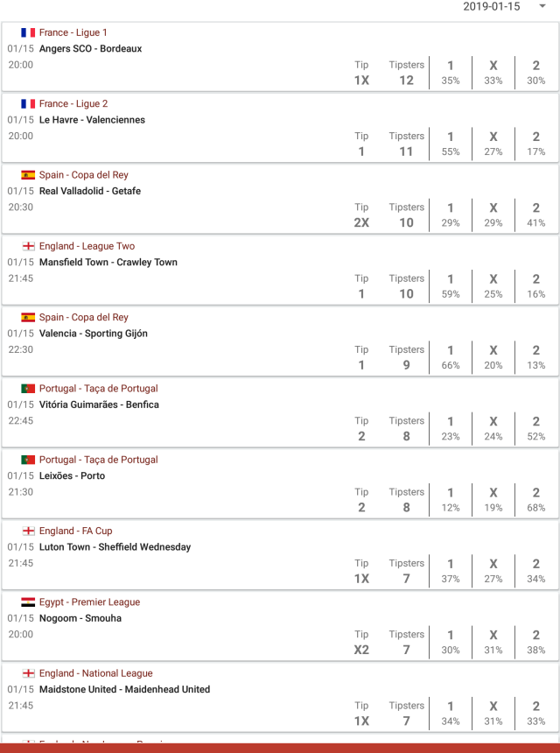Click the France flag beside Ligue 2
This screenshot has width=560, height=753.
click(28, 103)
